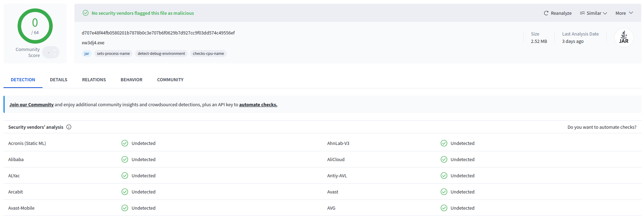
Task: Click vendor name 'AliCloud'
Action: (x=336, y=159)
